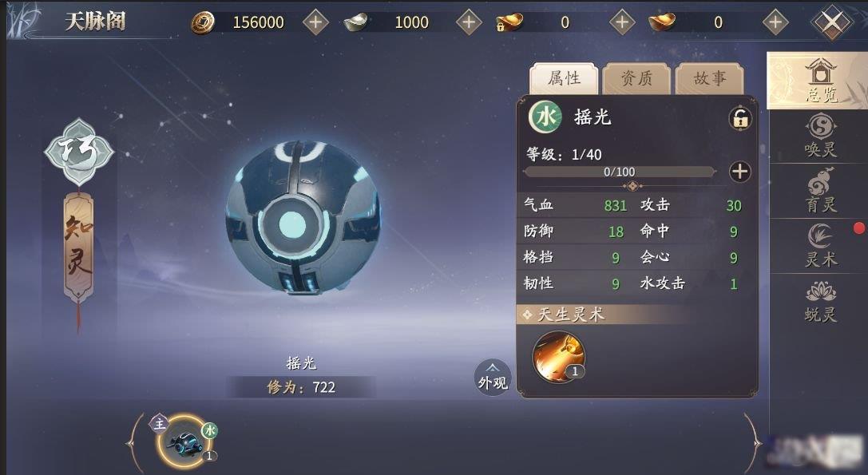This screenshot has width=868, height=475.
Task: Open the 知灵 hanging banner
Action: [x=78, y=247]
